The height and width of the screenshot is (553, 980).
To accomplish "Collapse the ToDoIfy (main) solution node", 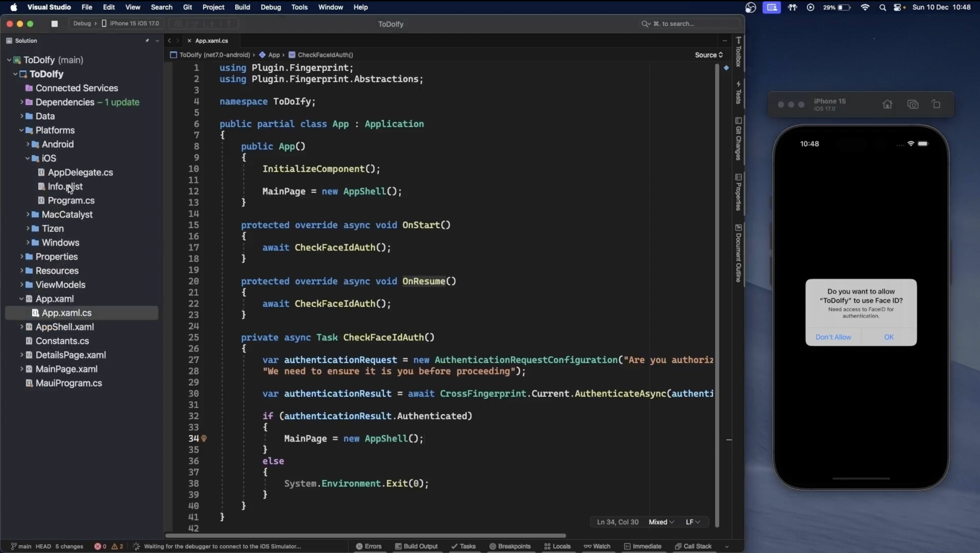I will 9,60.
